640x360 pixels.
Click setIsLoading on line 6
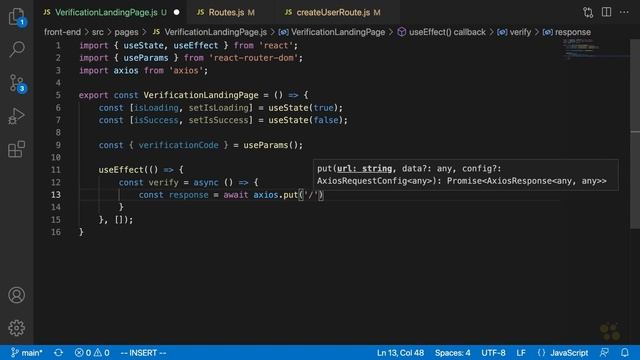[218, 108]
